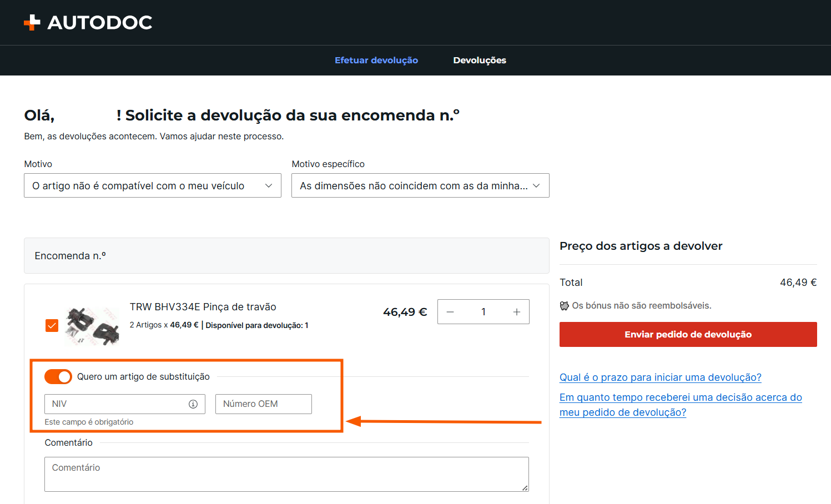Decrease quantity with the minus icon
Screen dimensions: 831x504
(x=450, y=312)
